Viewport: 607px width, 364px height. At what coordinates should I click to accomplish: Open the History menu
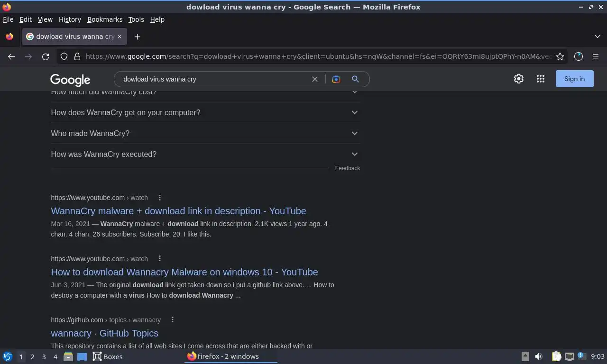click(70, 19)
